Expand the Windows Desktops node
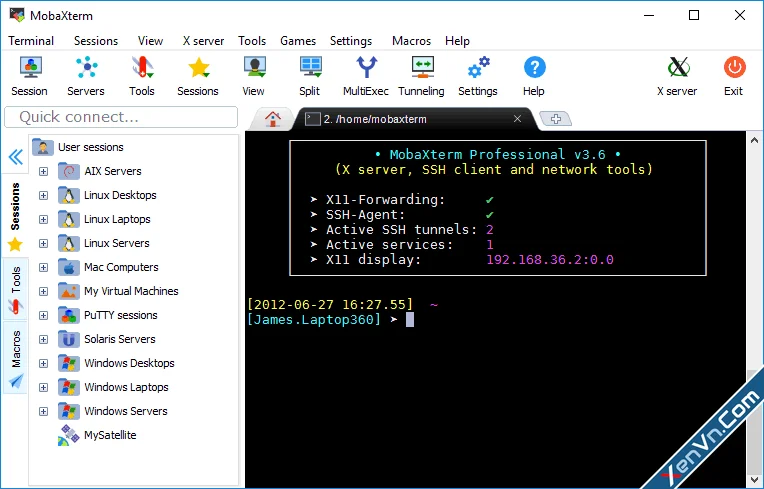 pos(43,363)
